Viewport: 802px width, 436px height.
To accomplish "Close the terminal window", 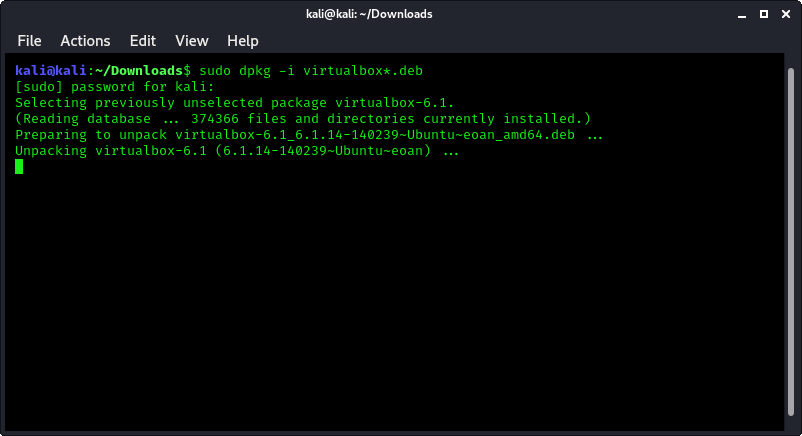I will coord(786,14).
